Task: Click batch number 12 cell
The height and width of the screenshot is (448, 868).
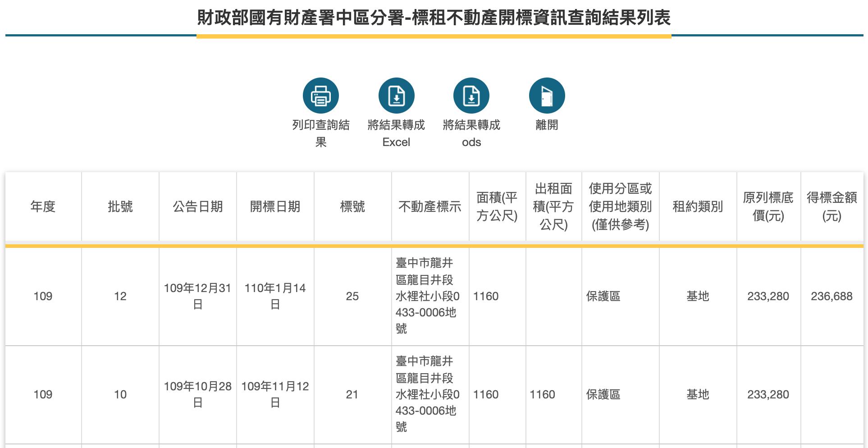Action: tap(120, 296)
